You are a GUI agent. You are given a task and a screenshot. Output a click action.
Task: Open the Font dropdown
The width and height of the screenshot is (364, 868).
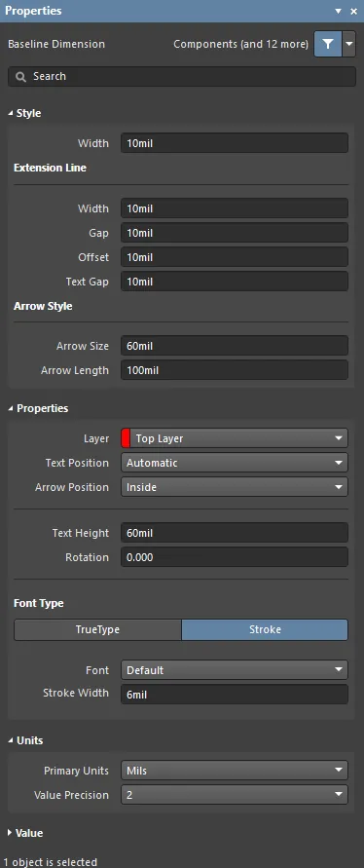pos(235,669)
